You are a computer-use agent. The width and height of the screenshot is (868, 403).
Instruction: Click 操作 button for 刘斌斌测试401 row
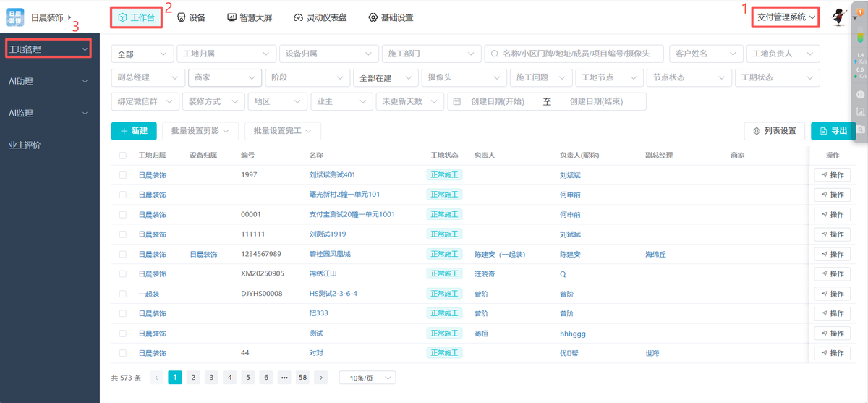click(832, 175)
